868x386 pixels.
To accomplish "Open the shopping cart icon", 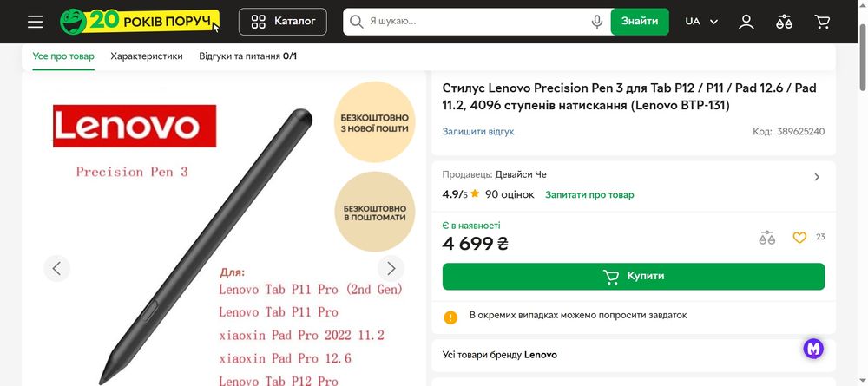I will [x=822, y=22].
